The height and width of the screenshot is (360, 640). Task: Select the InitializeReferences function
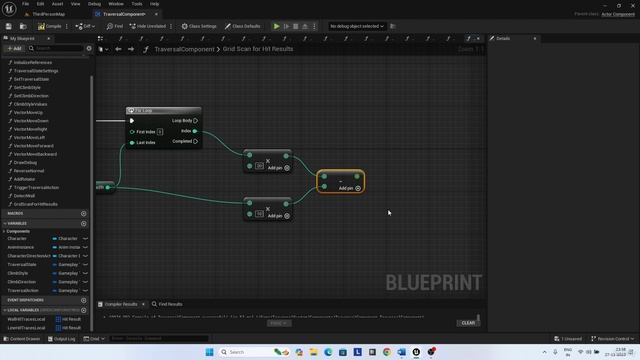pos(33,62)
